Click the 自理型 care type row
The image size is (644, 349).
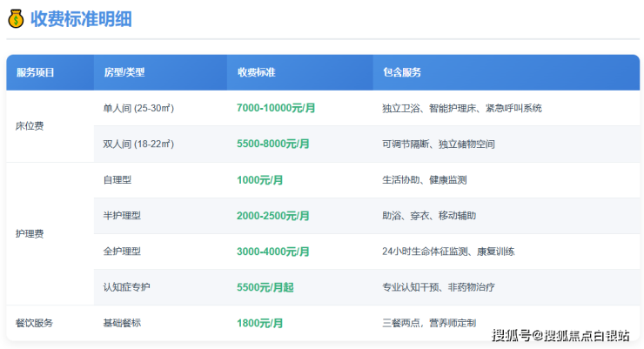pyautogui.click(x=117, y=179)
